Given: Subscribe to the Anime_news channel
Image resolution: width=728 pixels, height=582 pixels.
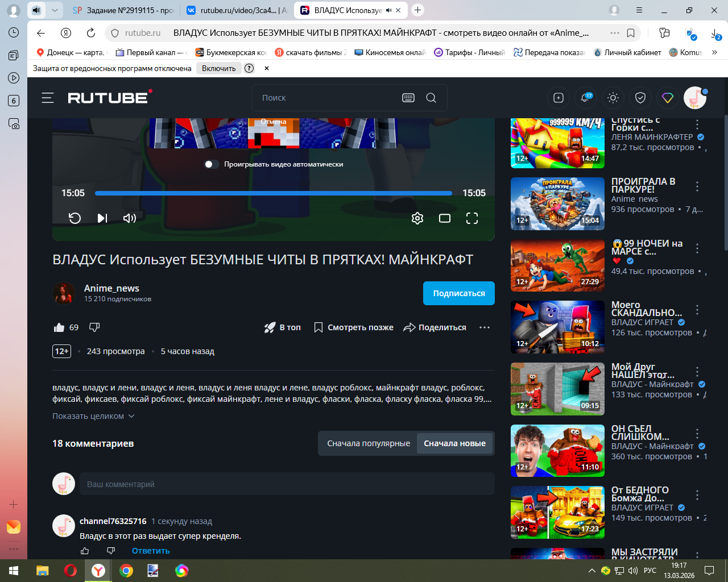Looking at the screenshot, I should coord(459,293).
